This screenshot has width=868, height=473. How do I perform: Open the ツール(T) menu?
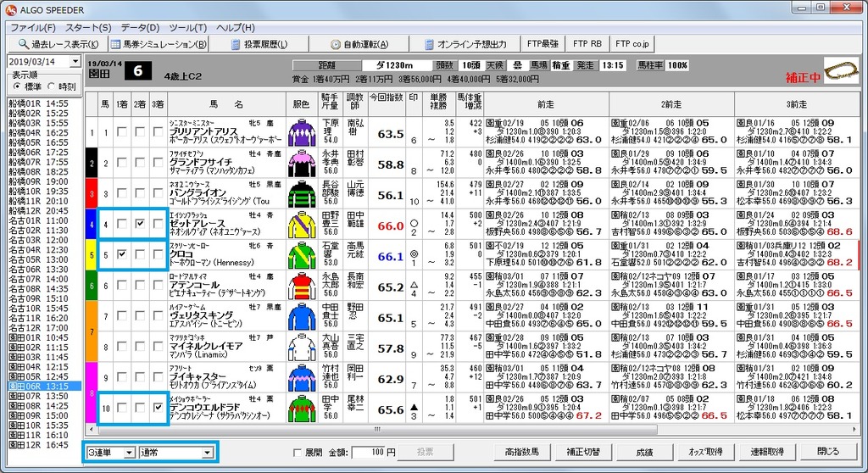[187, 28]
